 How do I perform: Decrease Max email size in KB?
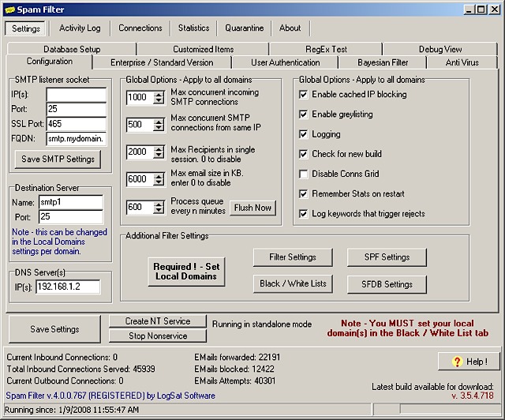tap(159, 182)
